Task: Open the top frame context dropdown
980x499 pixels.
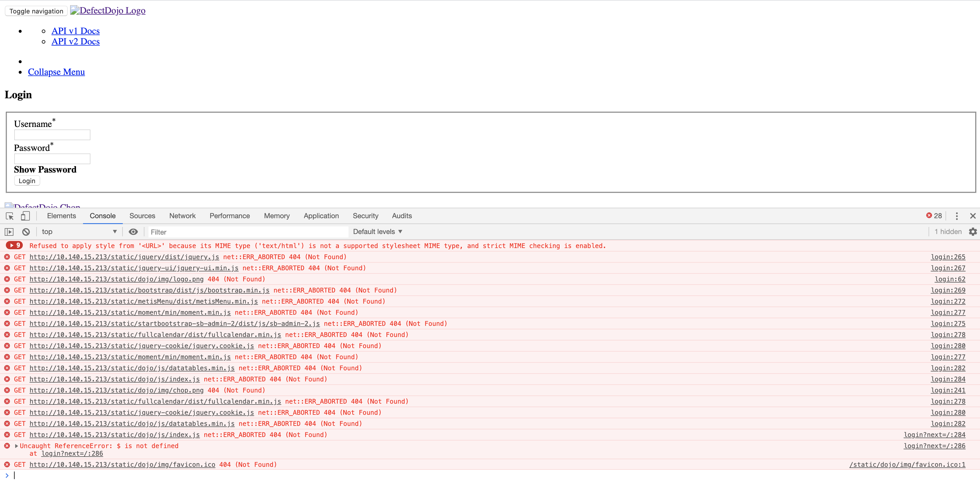Action: pyautogui.click(x=78, y=231)
